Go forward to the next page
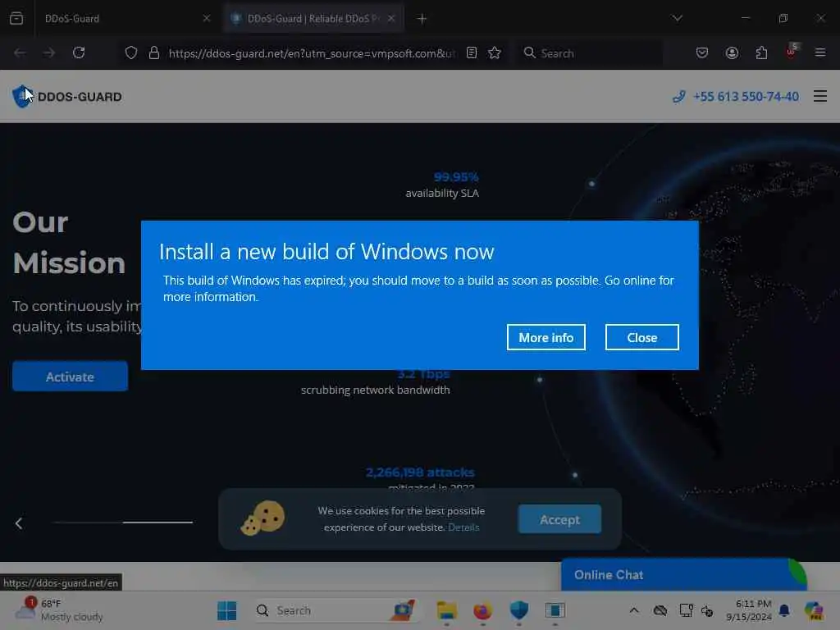This screenshot has width=840, height=630. [48, 52]
